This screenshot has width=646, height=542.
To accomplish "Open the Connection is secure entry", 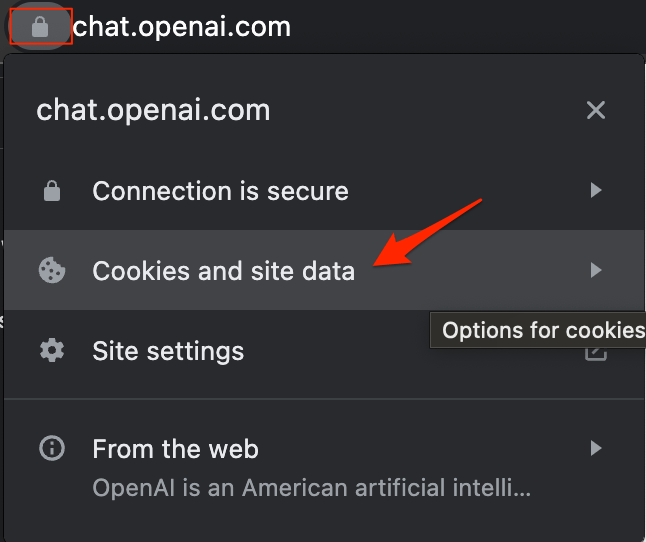I will pyautogui.click(x=324, y=191).
